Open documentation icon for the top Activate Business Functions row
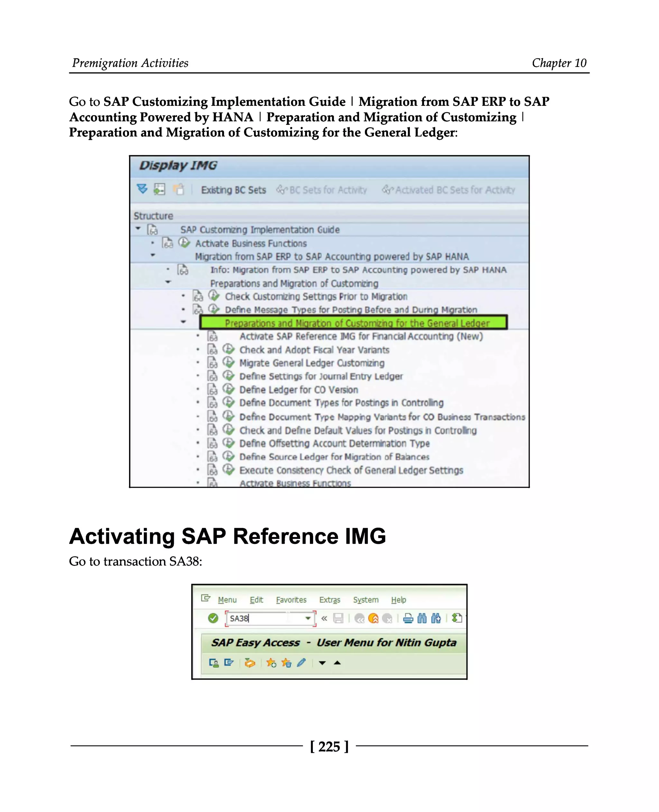Screen dimensions: 659x812 pyautogui.click(x=167, y=243)
